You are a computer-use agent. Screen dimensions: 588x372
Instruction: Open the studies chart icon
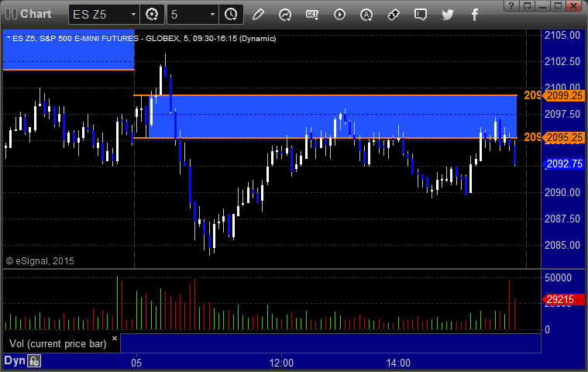(x=285, y=15)
